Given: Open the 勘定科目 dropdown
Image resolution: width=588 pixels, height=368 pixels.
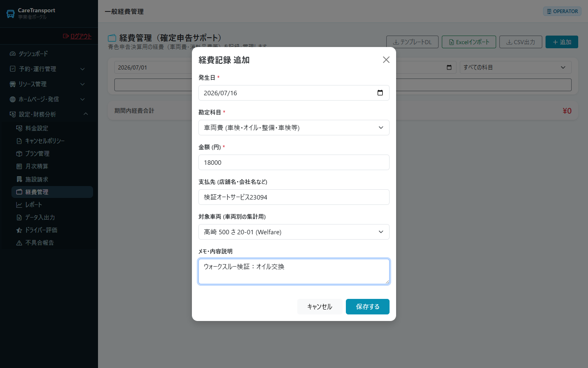Looking at the screenshot, I should coord(294,128).
